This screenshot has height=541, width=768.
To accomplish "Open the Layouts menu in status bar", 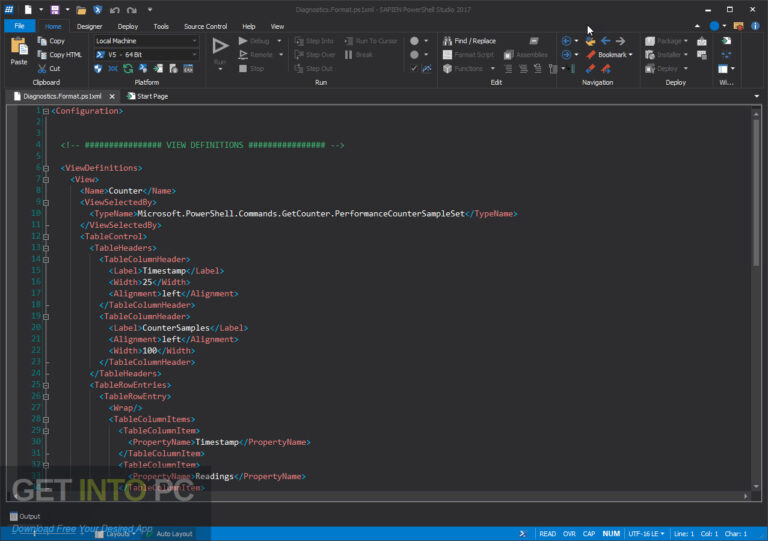I will point(115,534).
